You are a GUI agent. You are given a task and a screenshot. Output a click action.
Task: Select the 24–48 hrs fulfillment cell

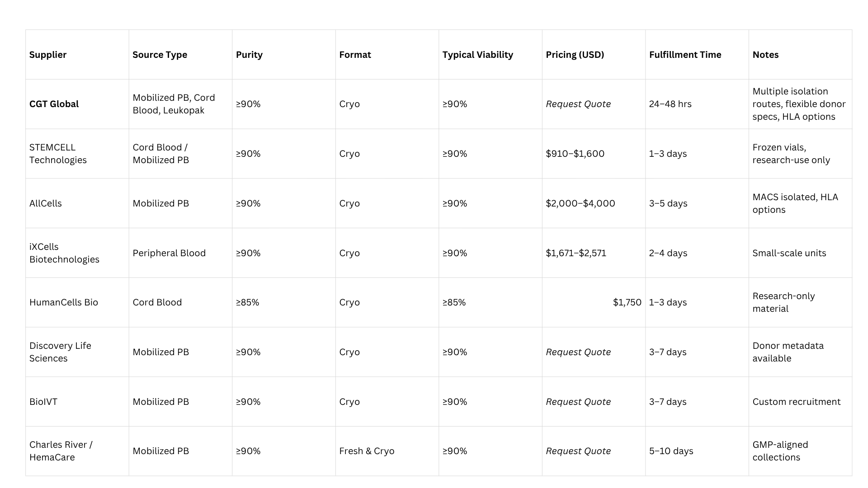coord(670,104)
